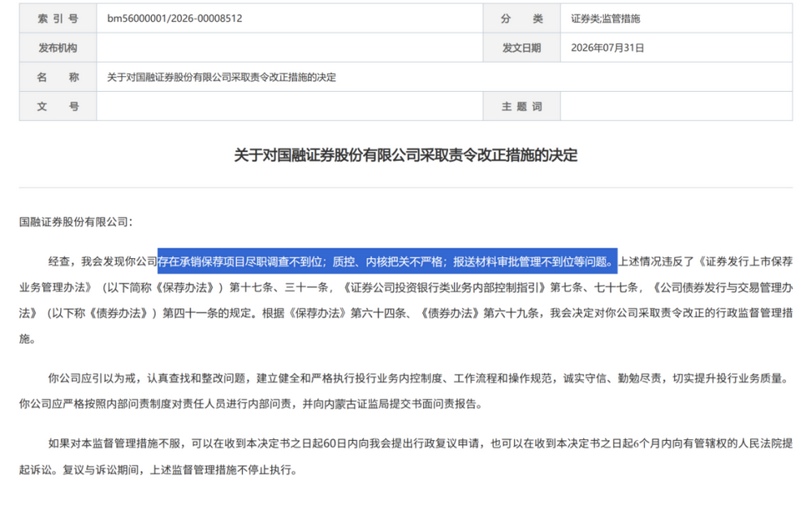Click the text 第六十四条 in the paragraph
This screenshot has width=812, height=506.
point(378,314)
